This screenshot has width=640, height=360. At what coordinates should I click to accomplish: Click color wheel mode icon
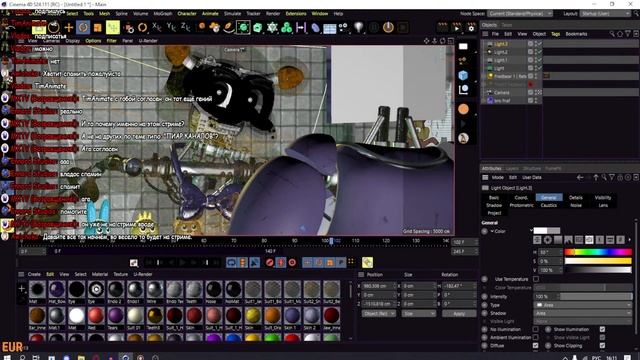[x=548, y=240]
